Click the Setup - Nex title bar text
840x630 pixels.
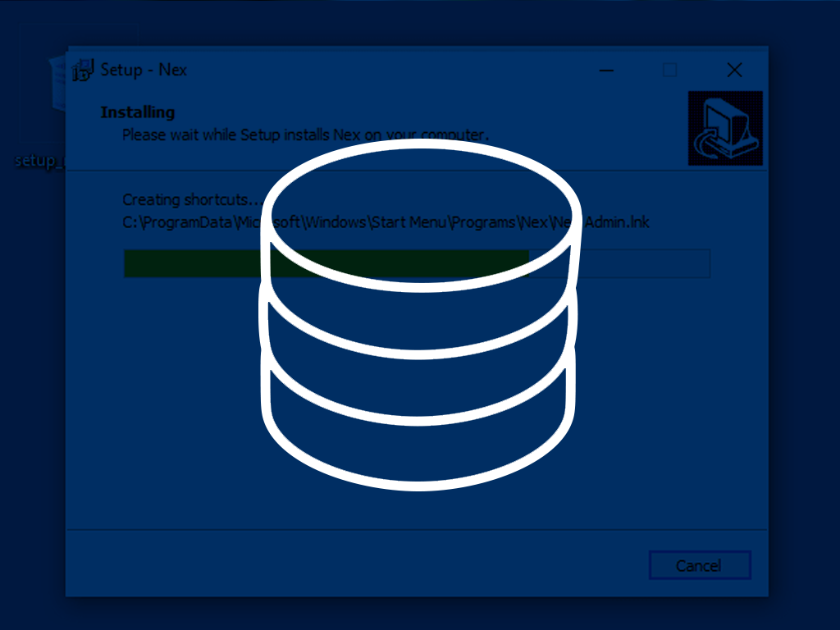tap(144, 70)
